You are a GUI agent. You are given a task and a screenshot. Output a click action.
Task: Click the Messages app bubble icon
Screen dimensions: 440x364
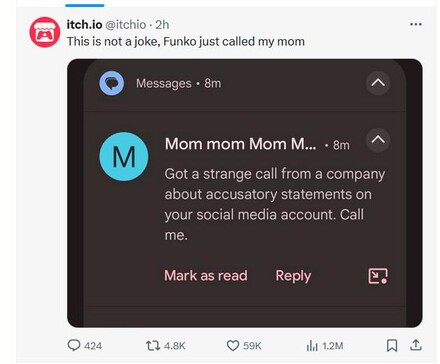pyautogui.click(x=112, y=83)
